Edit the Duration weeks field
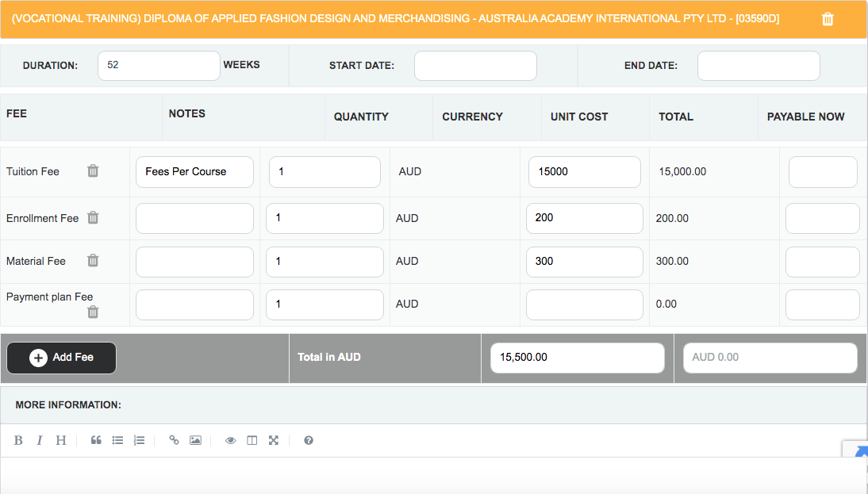 (159, 65)
